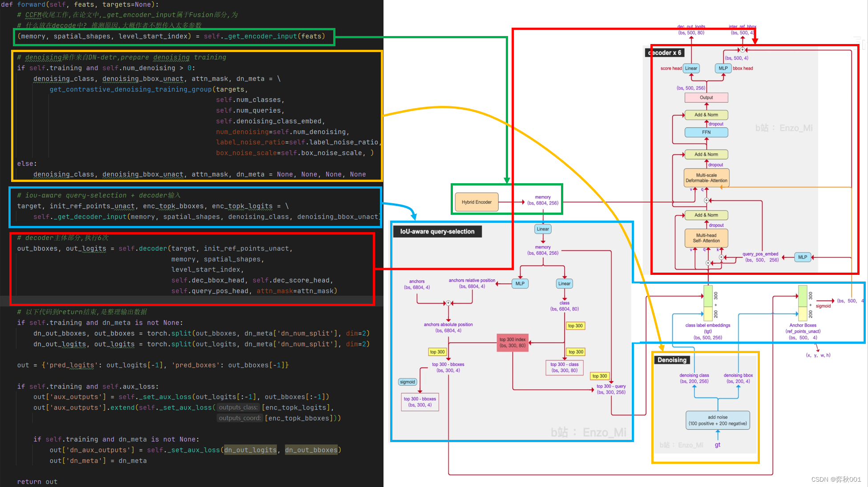Screen dimensions: 868x487
Task: Click the 'dec_out_logits' label at top
Action: coord(691,27)
